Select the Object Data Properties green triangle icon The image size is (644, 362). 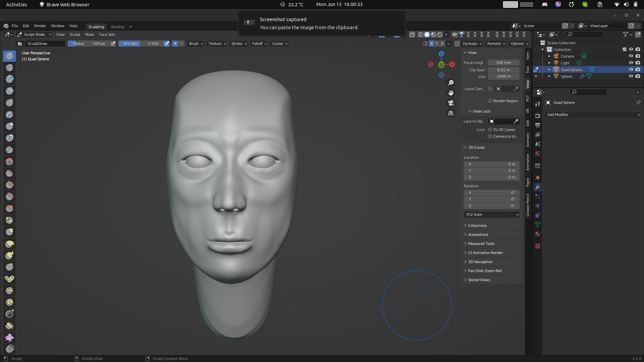pyautogui.click(x=538, y=225)
